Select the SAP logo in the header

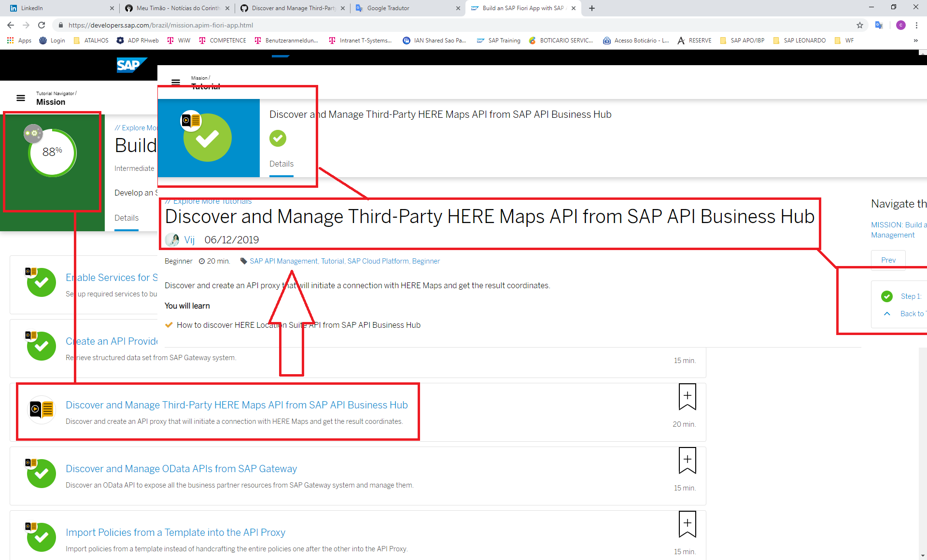(x=131, y=65)
